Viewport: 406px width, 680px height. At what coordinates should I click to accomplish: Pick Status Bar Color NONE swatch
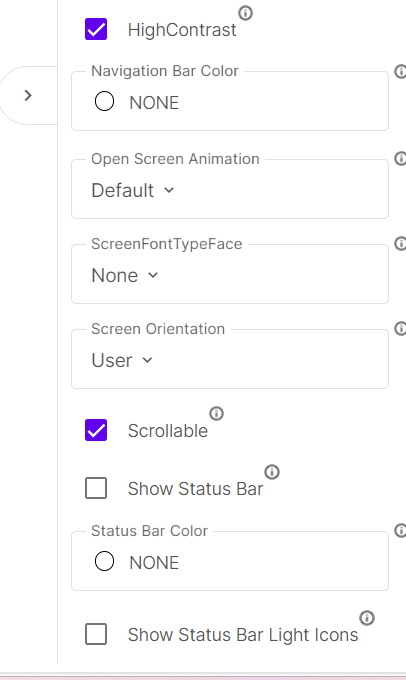coord(105,562)
